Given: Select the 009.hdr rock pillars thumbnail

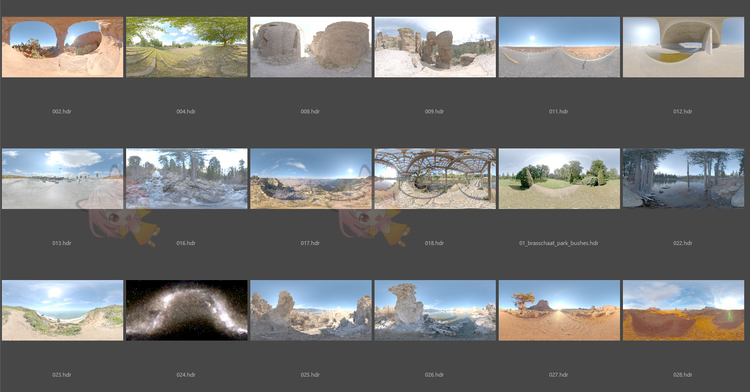Looking at the screenshot, I should [435, 47].
